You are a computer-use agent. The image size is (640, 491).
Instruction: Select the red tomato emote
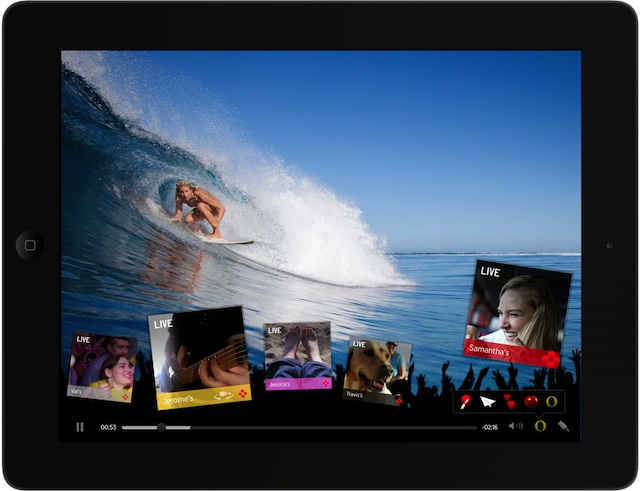(x=531, y=402)
